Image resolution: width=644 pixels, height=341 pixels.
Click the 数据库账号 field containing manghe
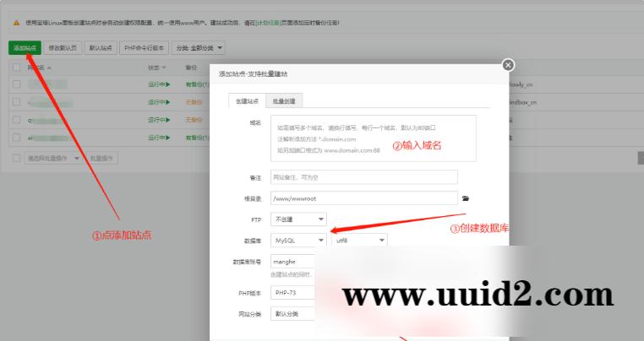point(292,262)
